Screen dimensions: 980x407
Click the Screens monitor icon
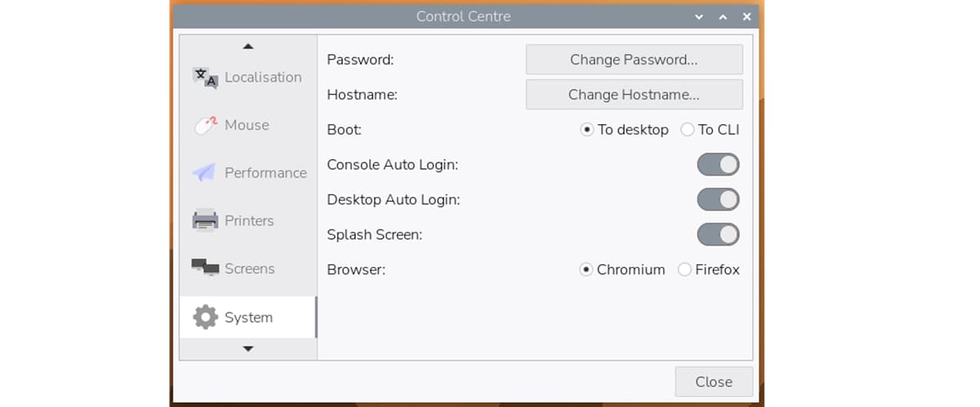pyautogui.click(x=205, y=268)
